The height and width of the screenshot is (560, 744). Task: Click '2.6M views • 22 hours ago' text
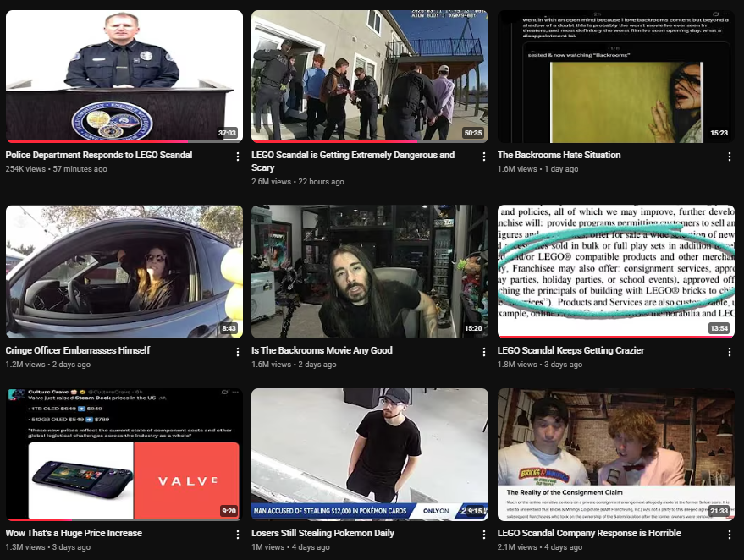click(x=297, y=182)
